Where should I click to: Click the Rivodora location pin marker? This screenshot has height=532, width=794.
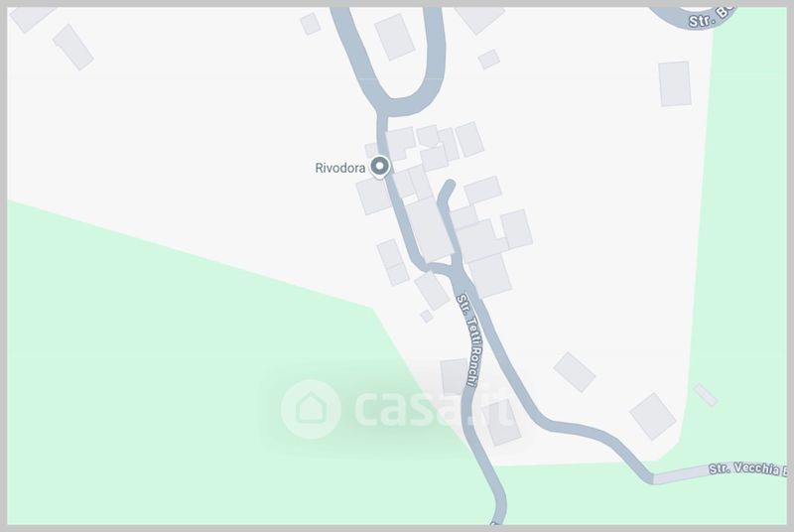(x=380, y=167)
